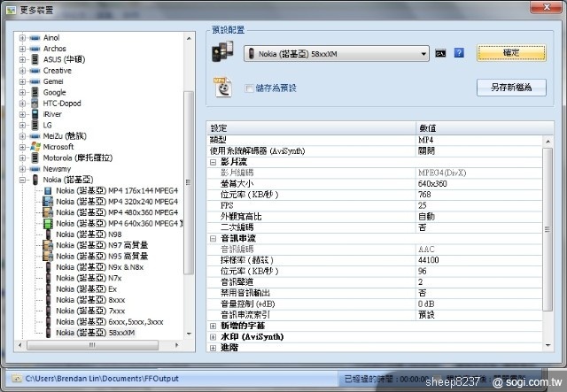Expand the 水印 (AviSynth) group
Image resolution: width=567 pixels, height=392 pixels.
click(x=213, y=337)
